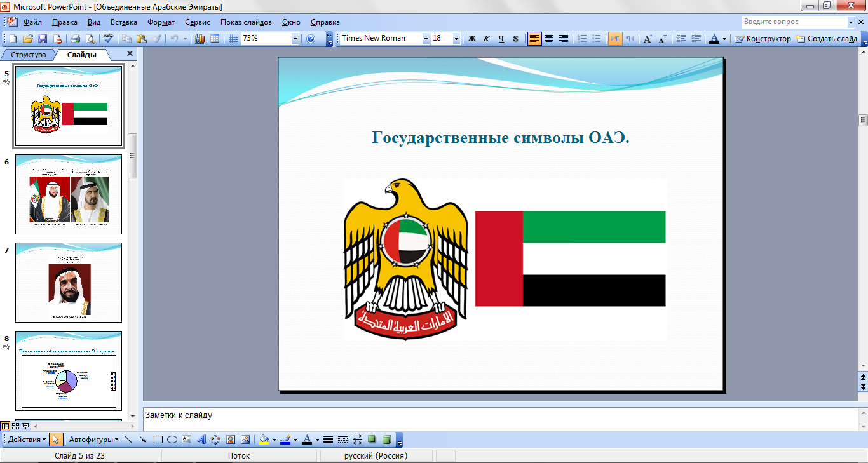Switch to normal view mode

point(6,426)
